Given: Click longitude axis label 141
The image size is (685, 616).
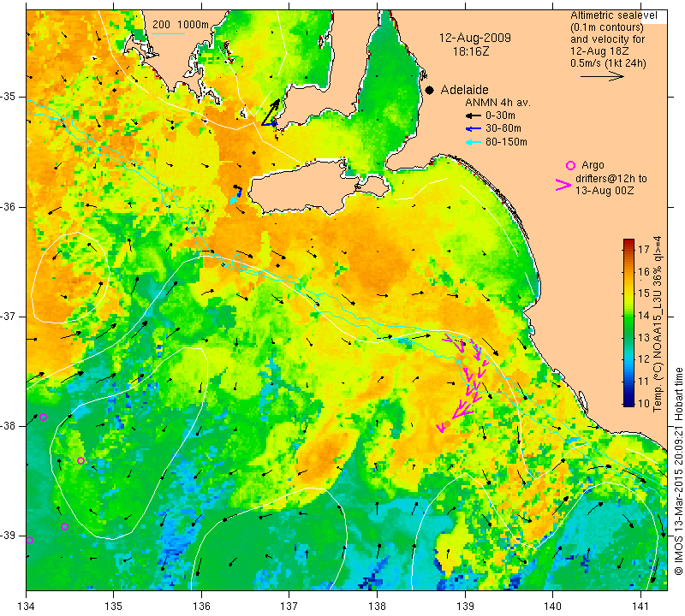Looking at the screenshot, I should click(x=640, y=606).
